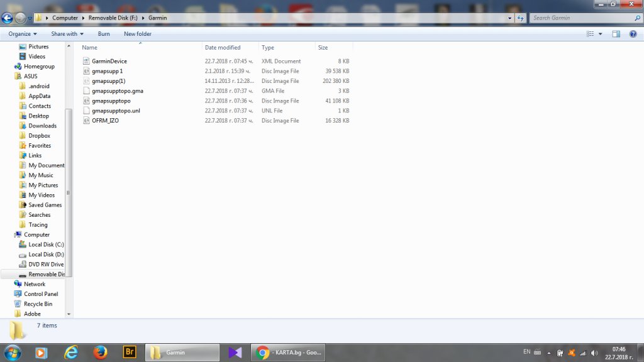Create a New folder
644x362 pixels.
point(138,34)
